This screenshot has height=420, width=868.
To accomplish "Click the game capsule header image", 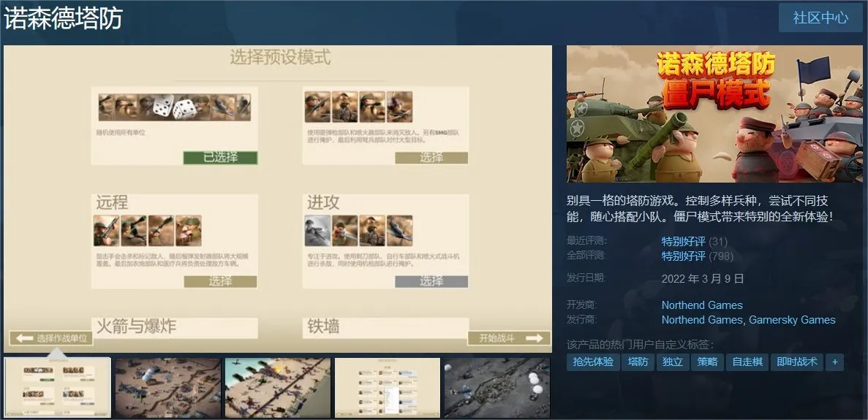I will [x=714, y=114].
